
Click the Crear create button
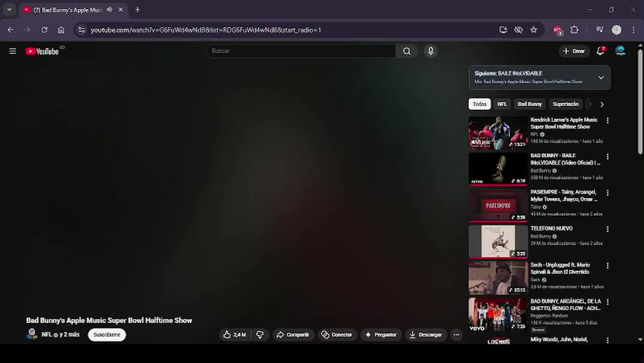click(574, 51)
